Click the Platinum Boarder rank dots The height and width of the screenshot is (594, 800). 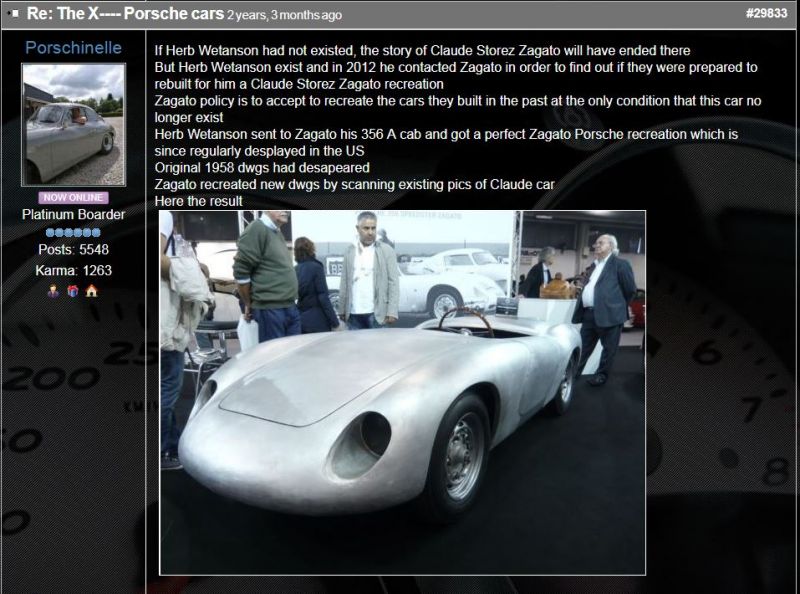[x=73, y=233]
